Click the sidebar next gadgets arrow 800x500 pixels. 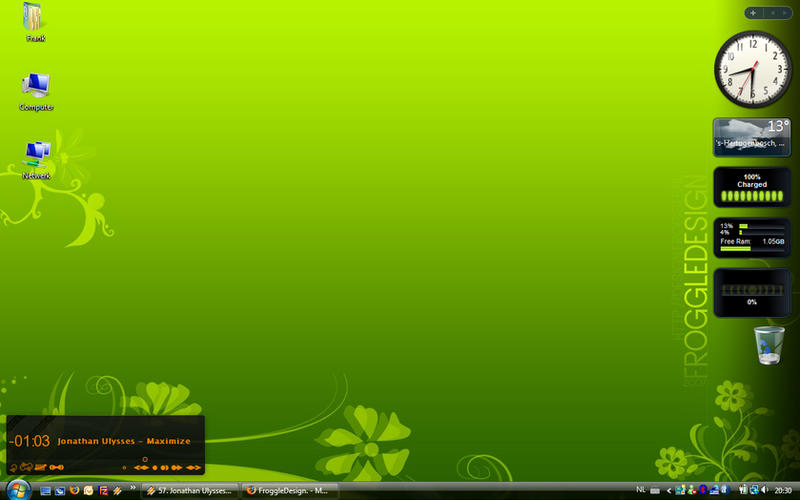point(784,13)
